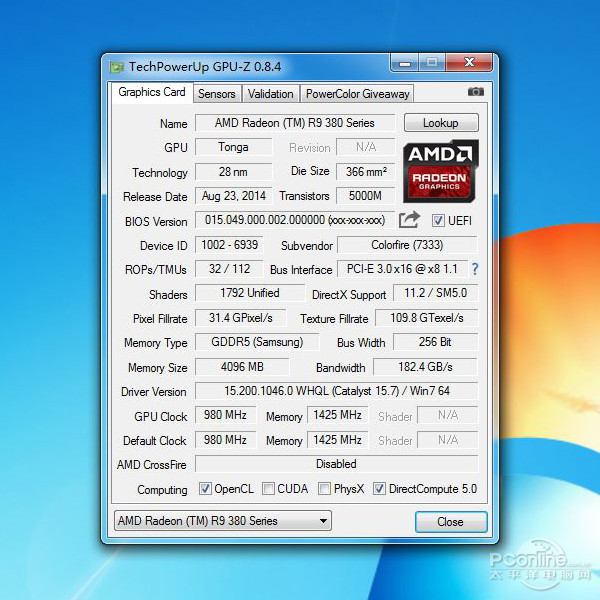Click the Default Clock value 980 MHz
This screenshot has width=600, height=600.
(x=225, y=440)
